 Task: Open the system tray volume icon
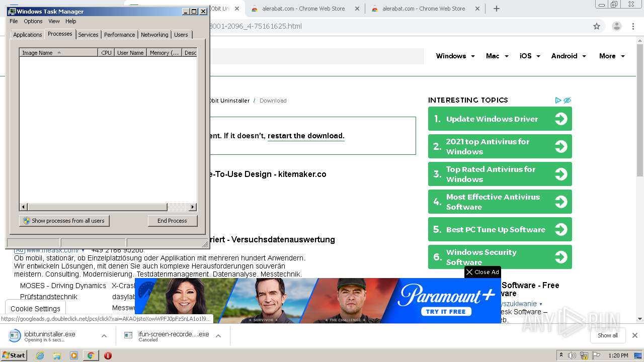(572, 355)
